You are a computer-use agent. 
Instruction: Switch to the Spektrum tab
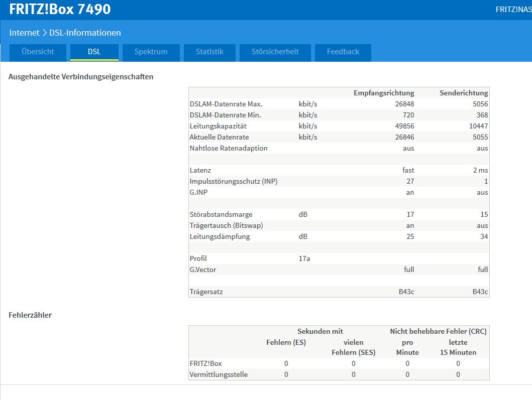[151, 52]
